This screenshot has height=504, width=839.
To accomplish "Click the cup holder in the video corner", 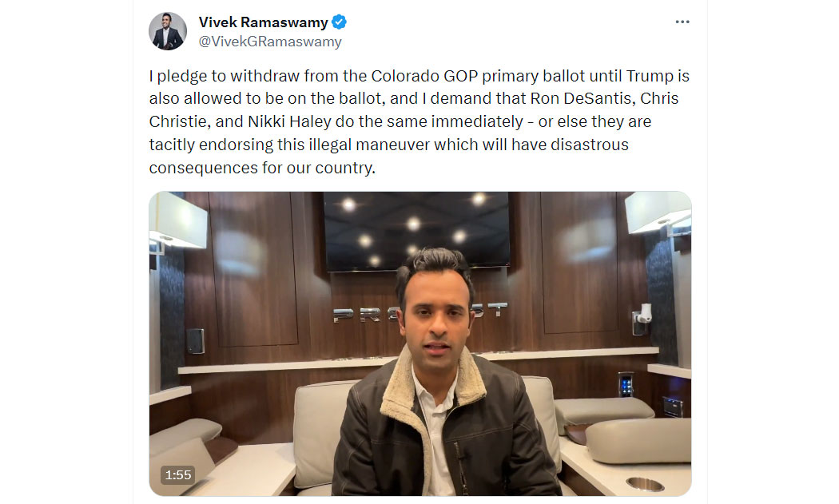I will pos(646,484).
